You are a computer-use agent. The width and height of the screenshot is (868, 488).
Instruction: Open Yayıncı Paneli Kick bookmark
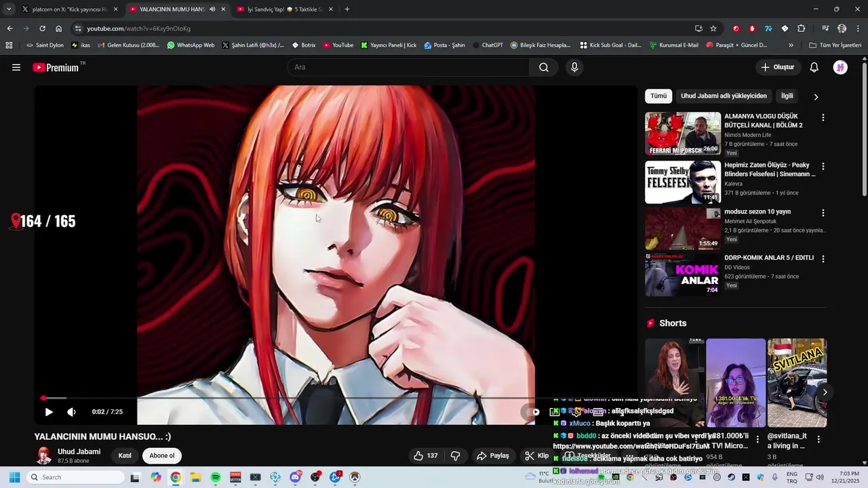click(x=389, y=45)
